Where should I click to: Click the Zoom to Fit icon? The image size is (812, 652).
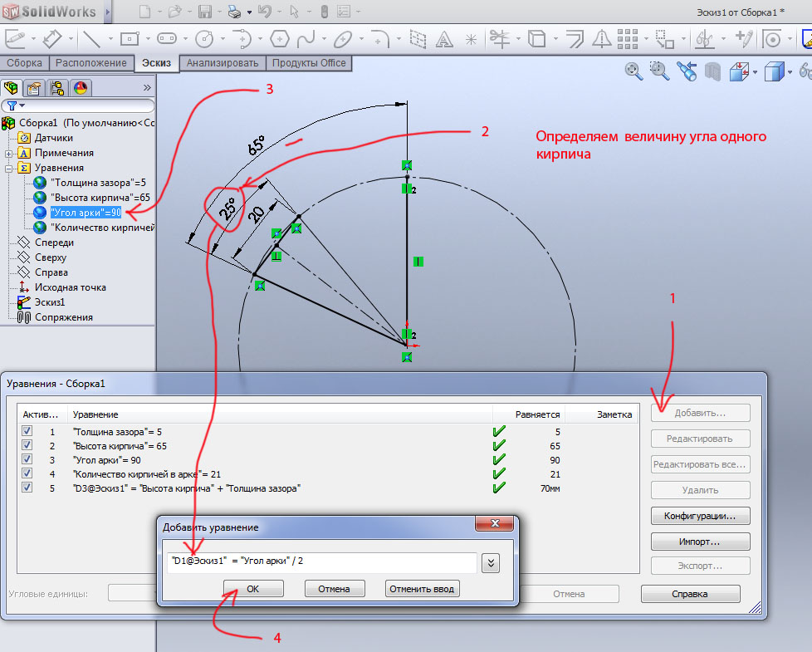click(633, 72)
